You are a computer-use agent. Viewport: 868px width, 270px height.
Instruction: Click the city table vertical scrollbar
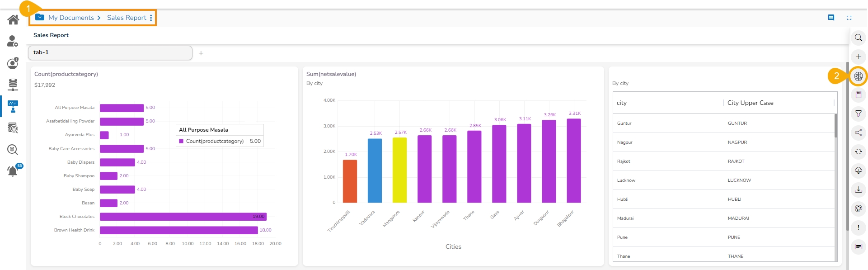(x=835, y=127)
